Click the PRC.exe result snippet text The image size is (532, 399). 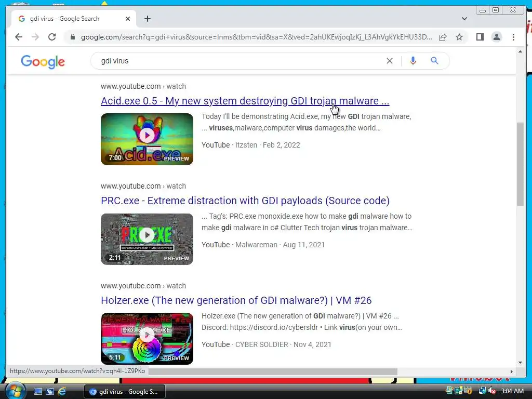point(307,222)
